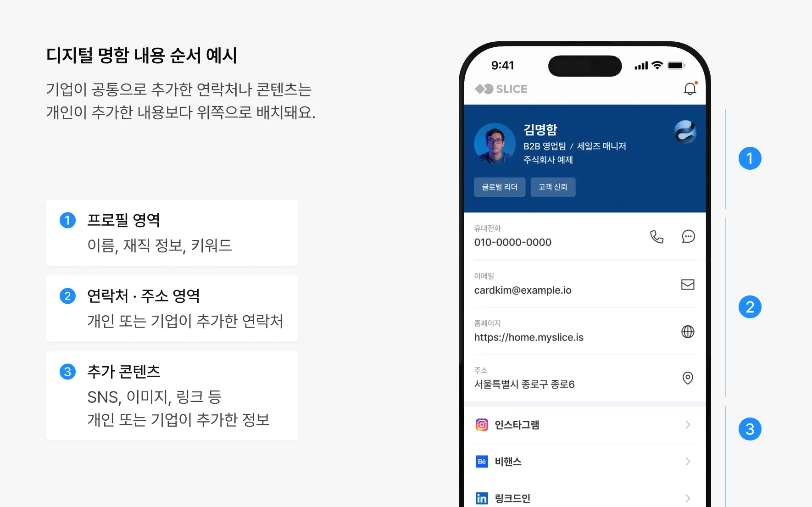Image resolution: width=812 pixels, height=507 pixels.
Task: Tap the notification bell icon
Action: (690, 89)
